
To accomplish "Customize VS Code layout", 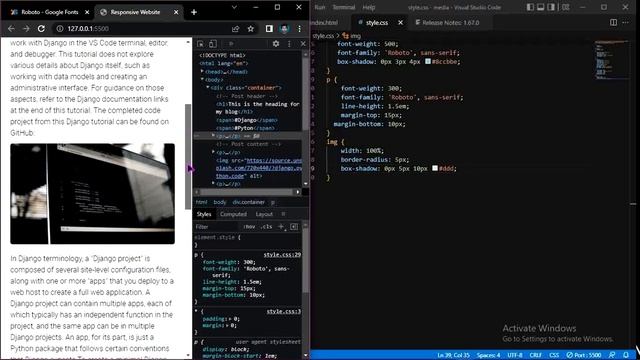I will click(x=566, y=7).
